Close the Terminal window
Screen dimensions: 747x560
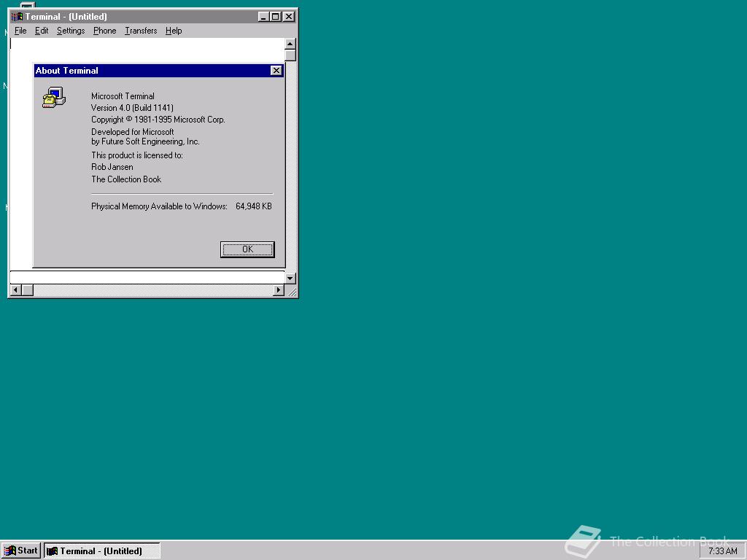coord(289,17)
